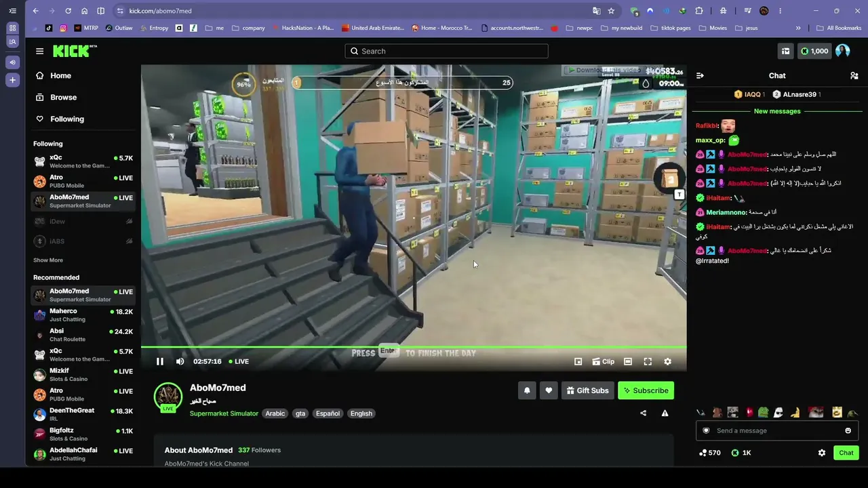
Task: Open AbdellahChafai Just Chatting channel
Action: 83,454
